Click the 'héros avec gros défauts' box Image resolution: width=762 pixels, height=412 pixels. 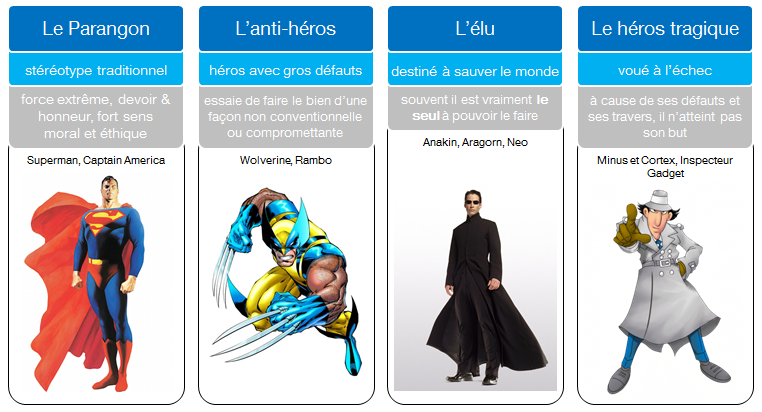coord(286,69)
